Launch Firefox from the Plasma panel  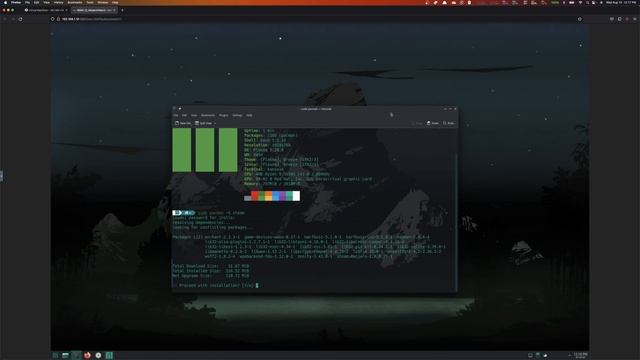87,356
